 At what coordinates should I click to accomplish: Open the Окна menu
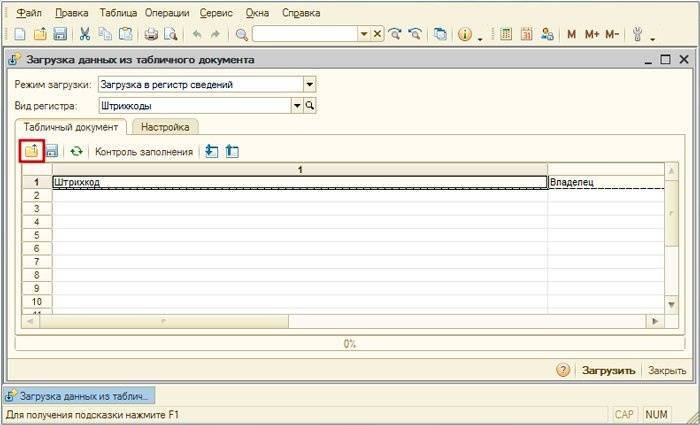point(257,13)
